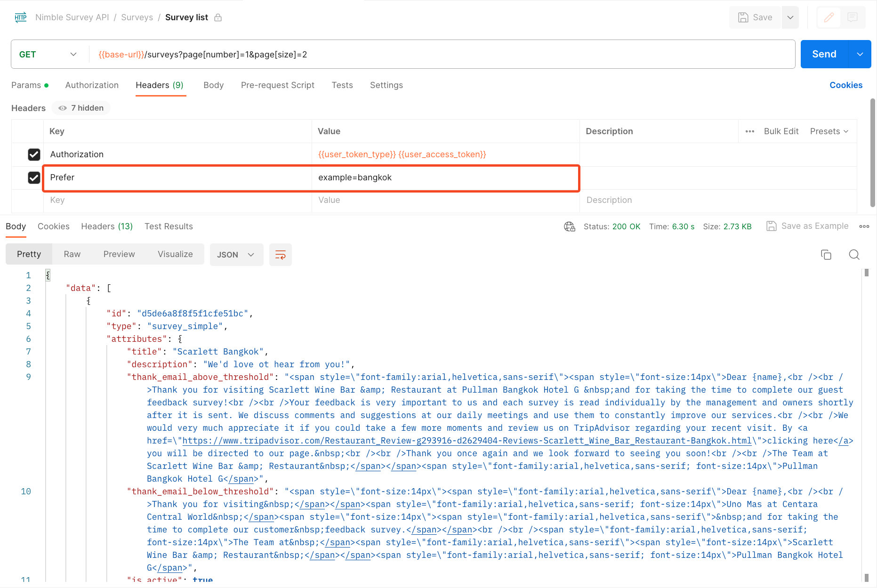The height and width of the screenshot is (588, 877).
Task: Click the word wrap icon
Action: point(280,255)
